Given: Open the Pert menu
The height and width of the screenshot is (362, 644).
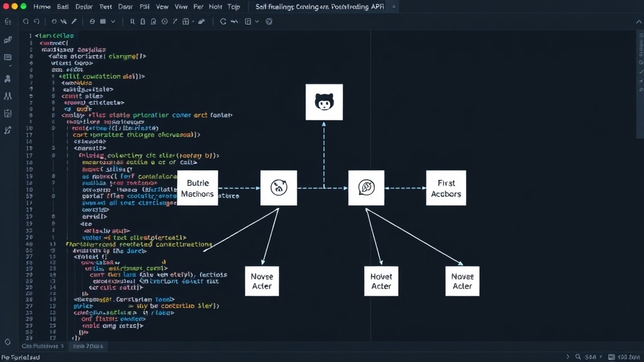Looking at the screenshot, I should 106,6.
